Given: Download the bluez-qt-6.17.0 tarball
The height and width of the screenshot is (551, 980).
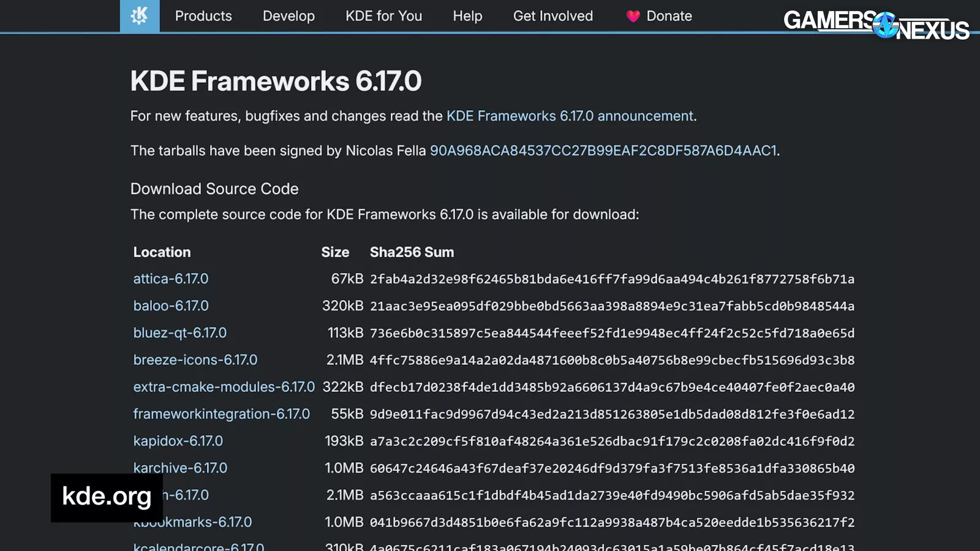Looking at the screenshot, I should click(x=180, y=333).
